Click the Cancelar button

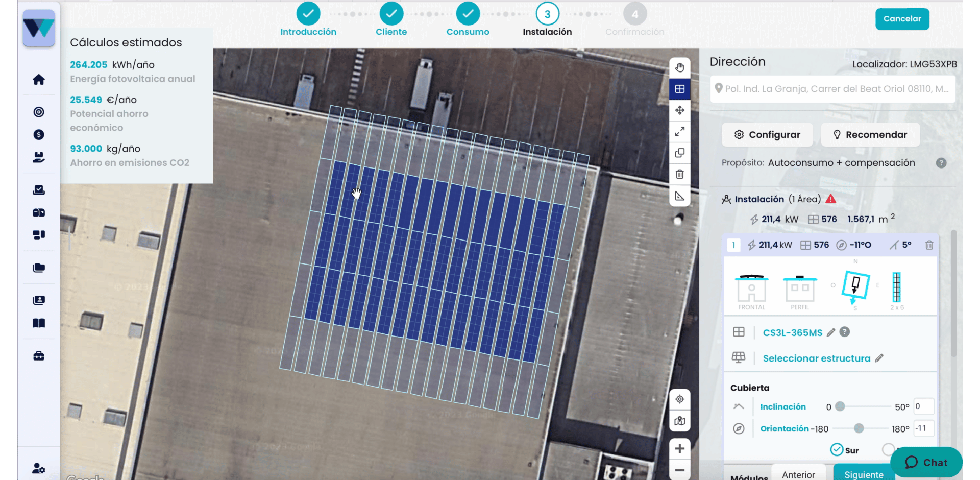tap(902, 19)
